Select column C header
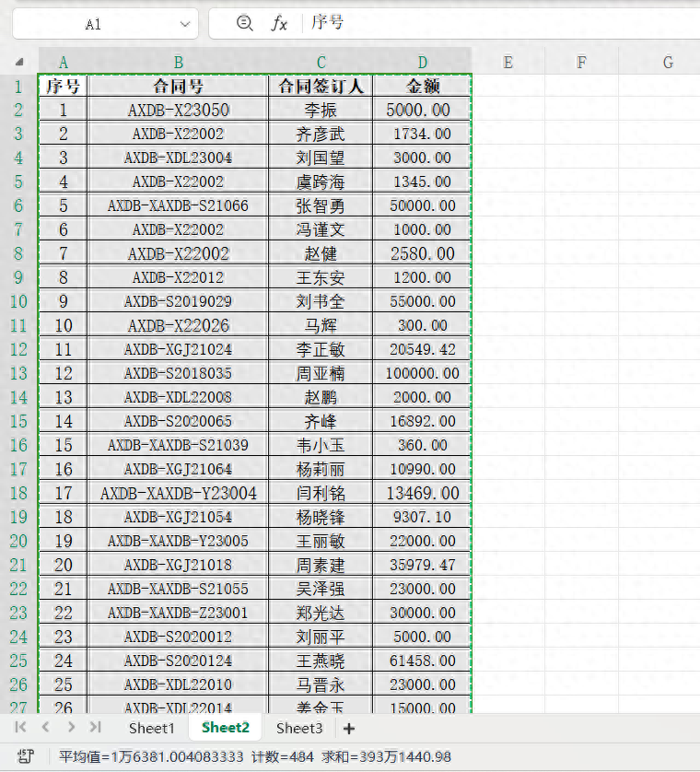The image size is (700, 772). [321, 62]
